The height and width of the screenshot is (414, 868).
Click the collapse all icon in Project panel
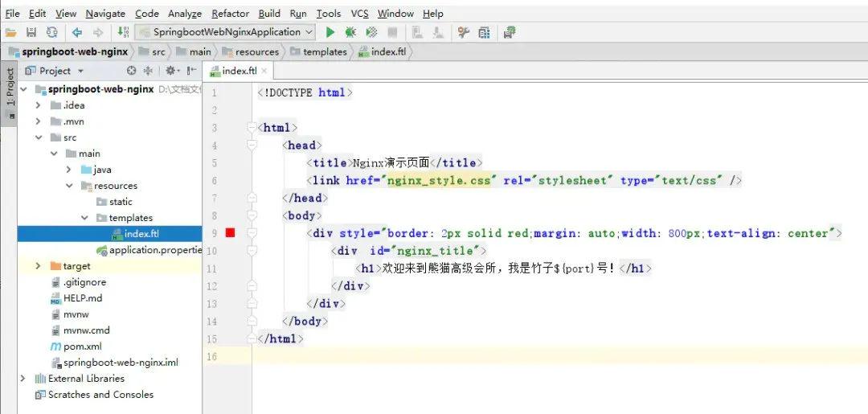(149, 71)
